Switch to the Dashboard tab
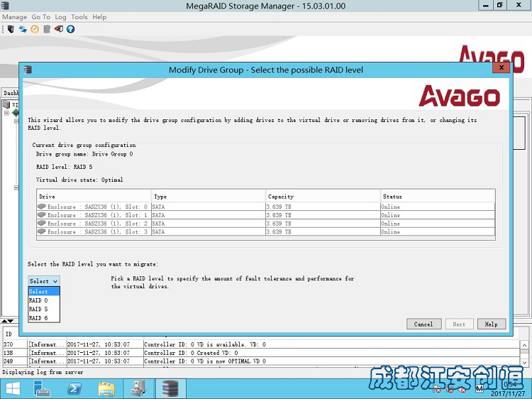The image size is (532, 399). pyautogui.click(x=11, y=93)
